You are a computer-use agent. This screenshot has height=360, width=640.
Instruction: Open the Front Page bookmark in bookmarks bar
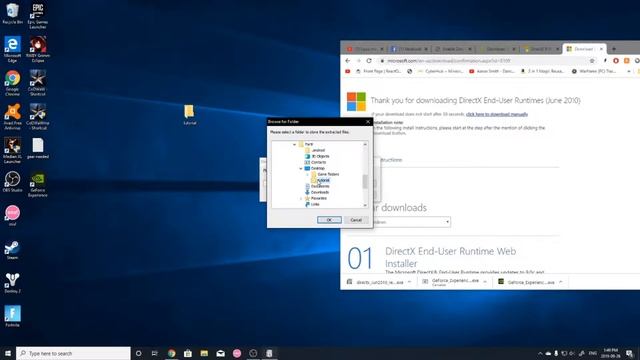point(378,71)
